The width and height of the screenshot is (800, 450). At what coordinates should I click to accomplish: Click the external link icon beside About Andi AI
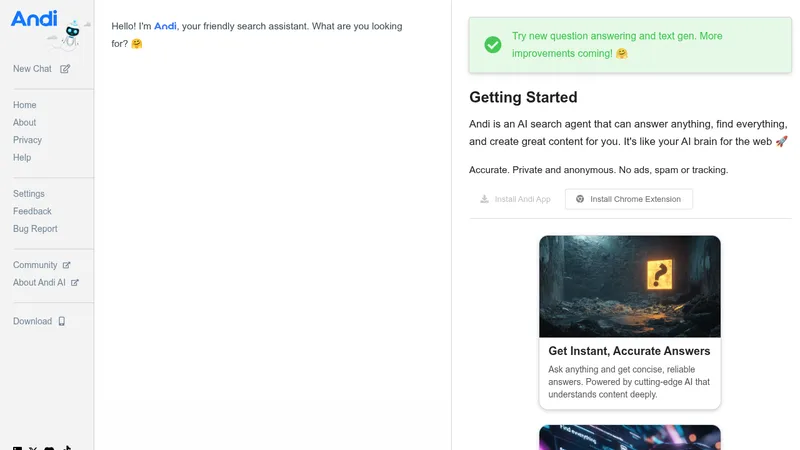point(74,283)
